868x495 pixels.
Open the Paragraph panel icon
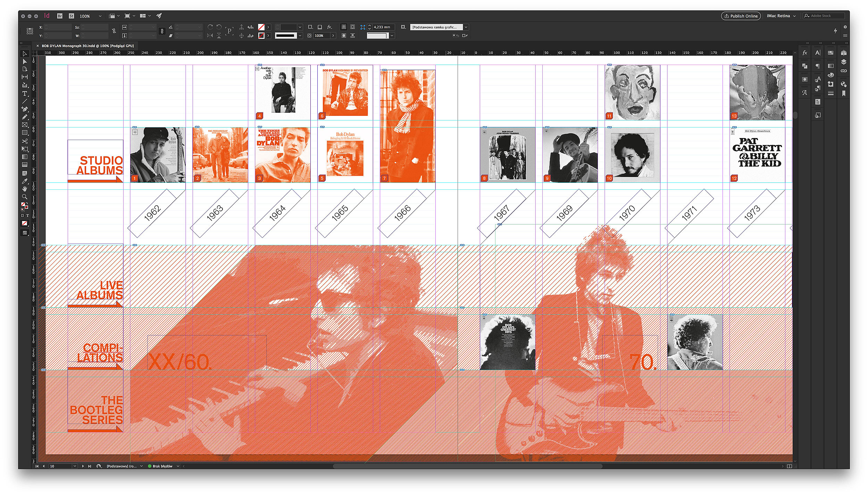(818, 66)
